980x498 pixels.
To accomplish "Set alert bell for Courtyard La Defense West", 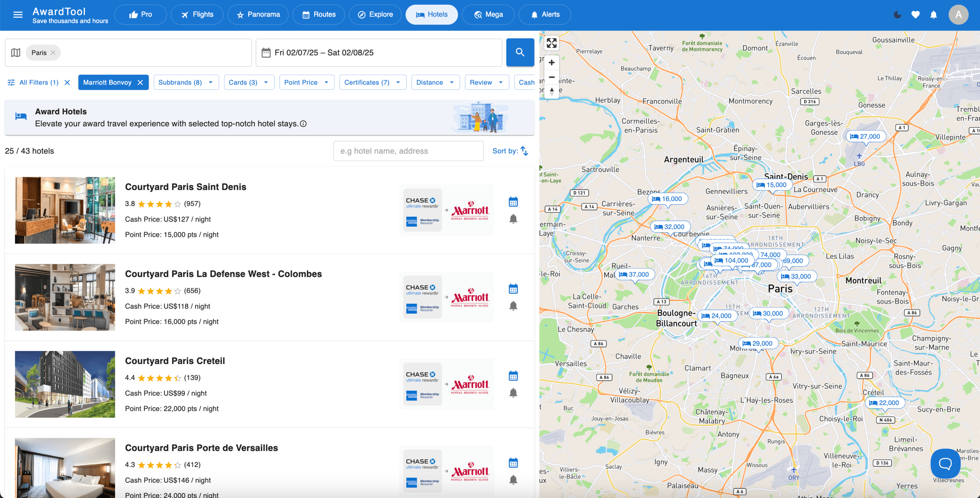I will pyautogui.click(x=513, y=306).
